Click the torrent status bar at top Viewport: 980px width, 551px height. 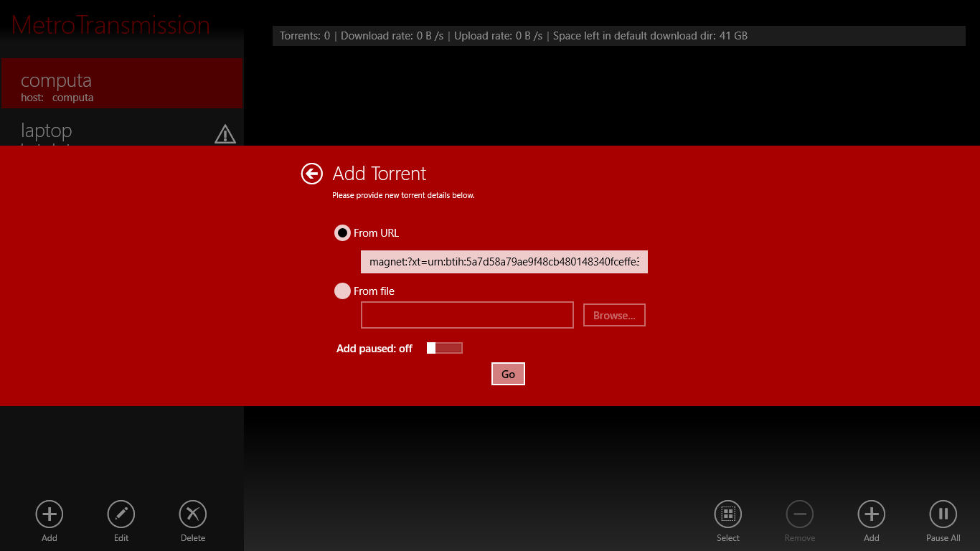(x=618, y=36)
